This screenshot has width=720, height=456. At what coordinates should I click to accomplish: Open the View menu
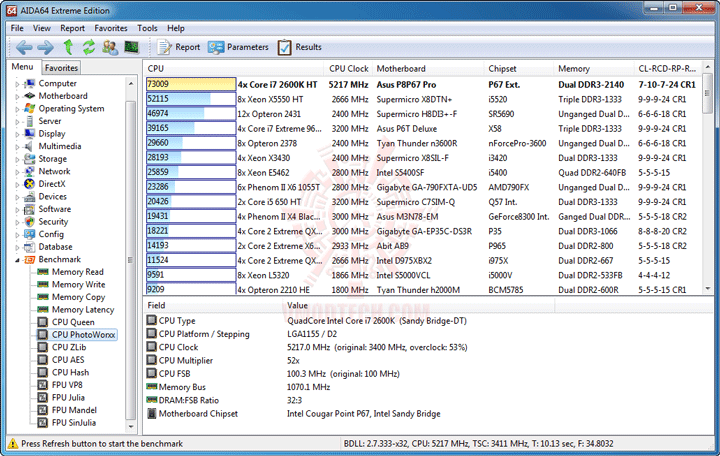pos(42,28)
